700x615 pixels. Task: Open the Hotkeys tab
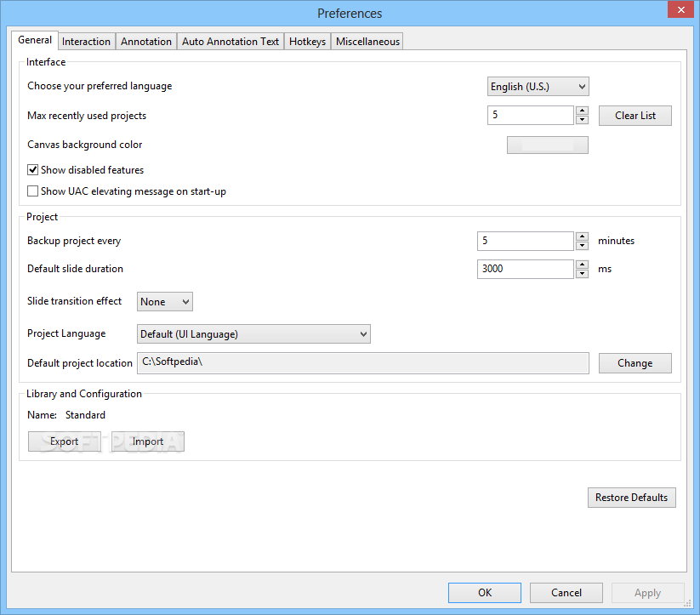(307, 42)
